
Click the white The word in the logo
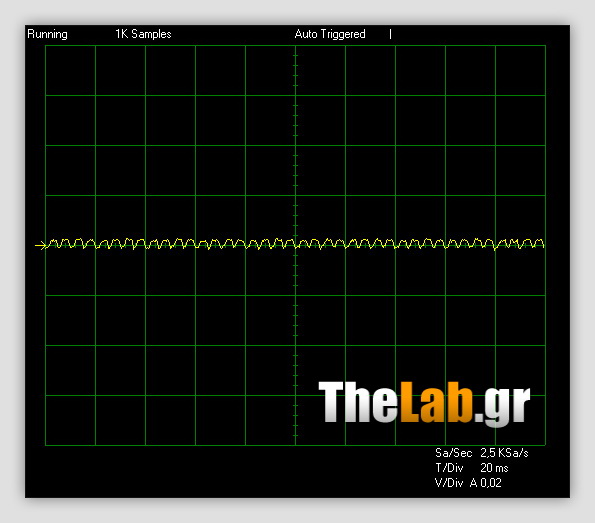[x=359, y=402]
